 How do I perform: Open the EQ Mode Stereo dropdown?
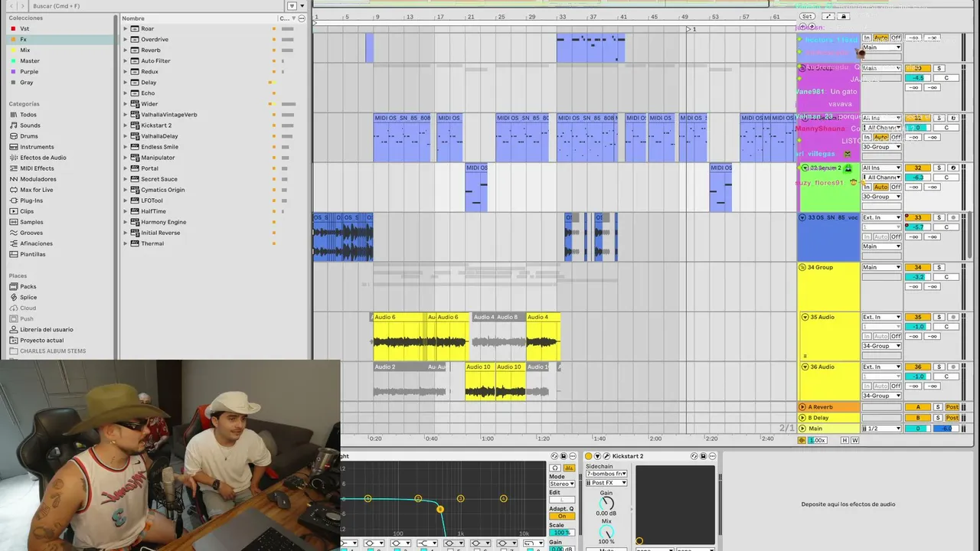(x=561, y=484)
